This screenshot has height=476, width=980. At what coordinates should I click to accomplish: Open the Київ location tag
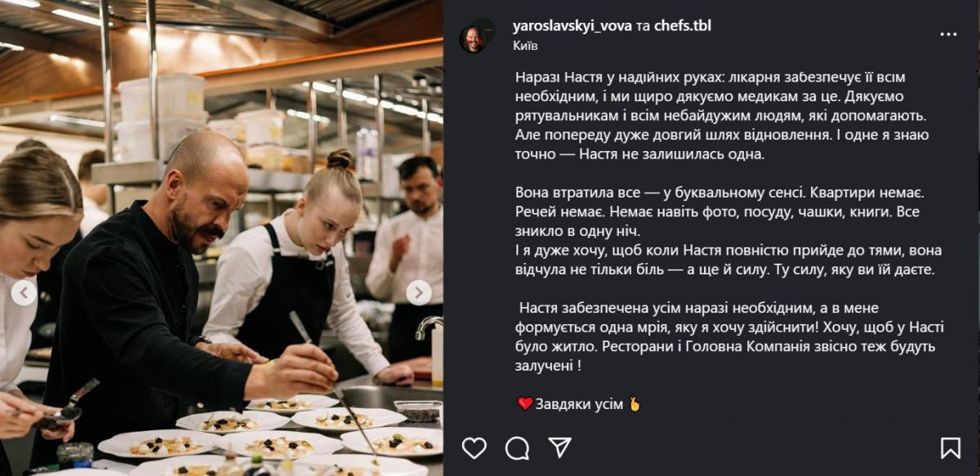coord(525,45)
